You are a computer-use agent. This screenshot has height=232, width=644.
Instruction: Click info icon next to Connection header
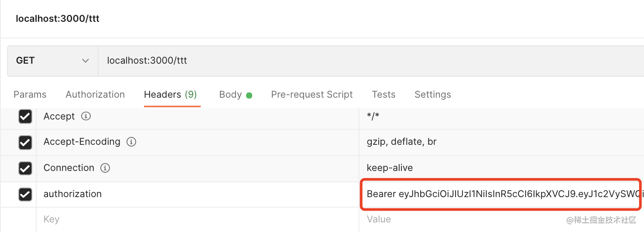(x=105, y=168)
